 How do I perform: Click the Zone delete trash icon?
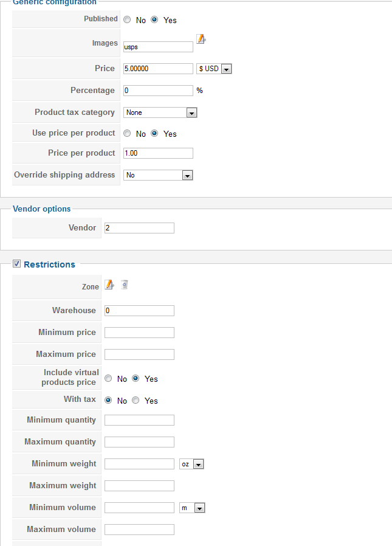[124, 285]
